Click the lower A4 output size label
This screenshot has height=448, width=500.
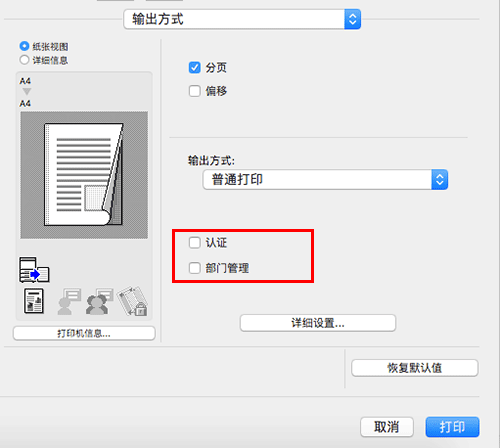click(x=25, y=104)
